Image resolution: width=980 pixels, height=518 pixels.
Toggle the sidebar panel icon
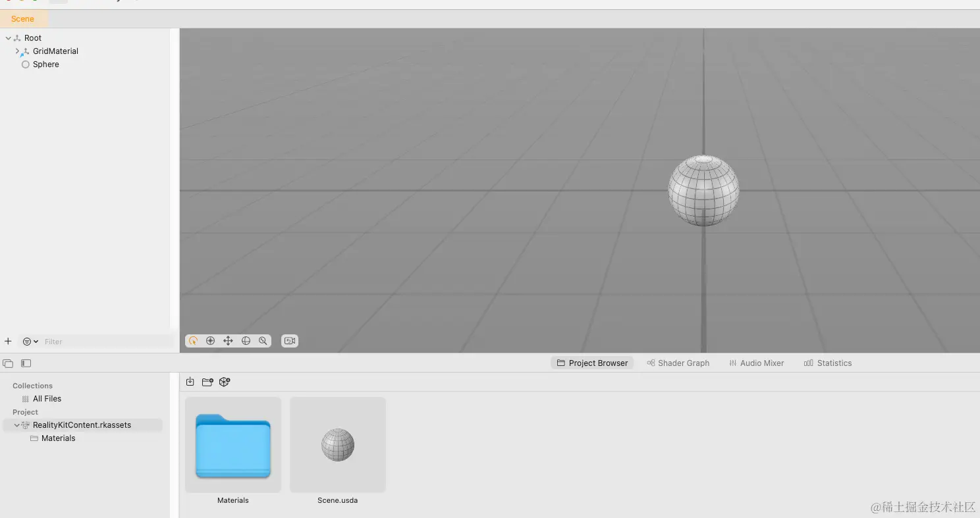[26, 363]
